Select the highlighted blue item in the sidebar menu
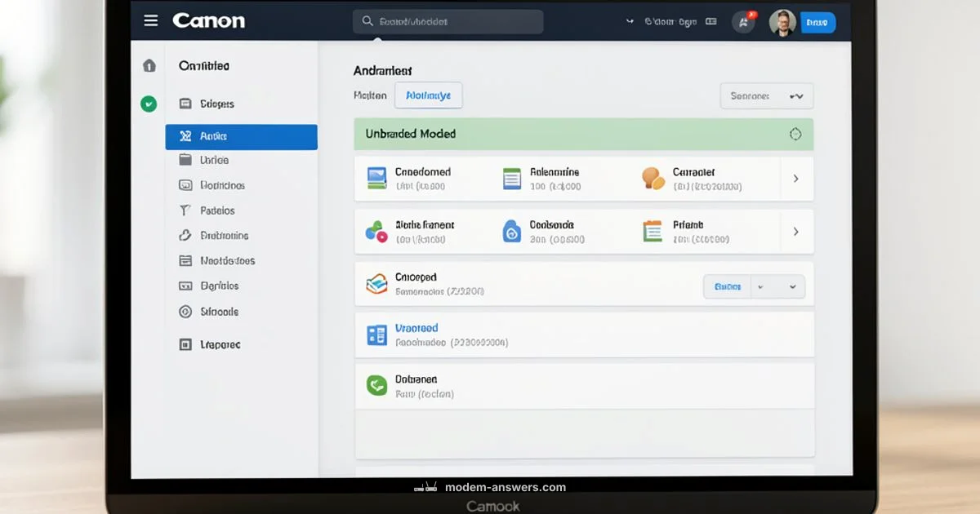 click(x=241, y=136)
